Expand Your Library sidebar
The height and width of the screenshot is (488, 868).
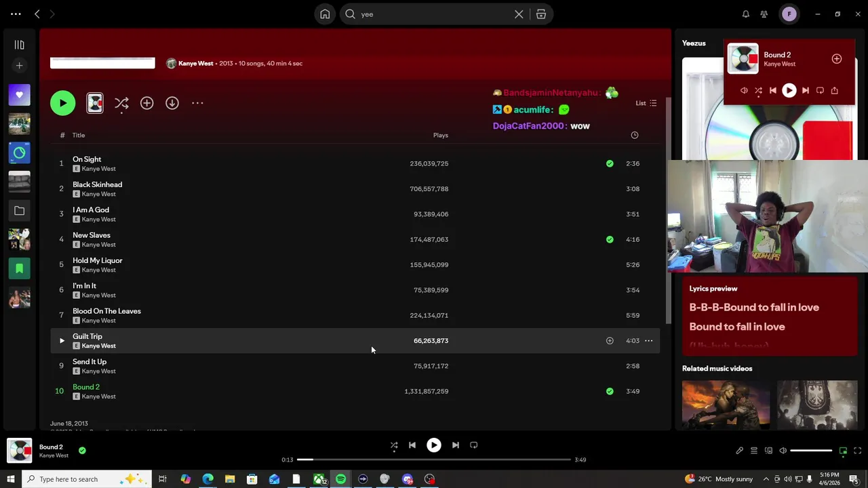[19, 45]
